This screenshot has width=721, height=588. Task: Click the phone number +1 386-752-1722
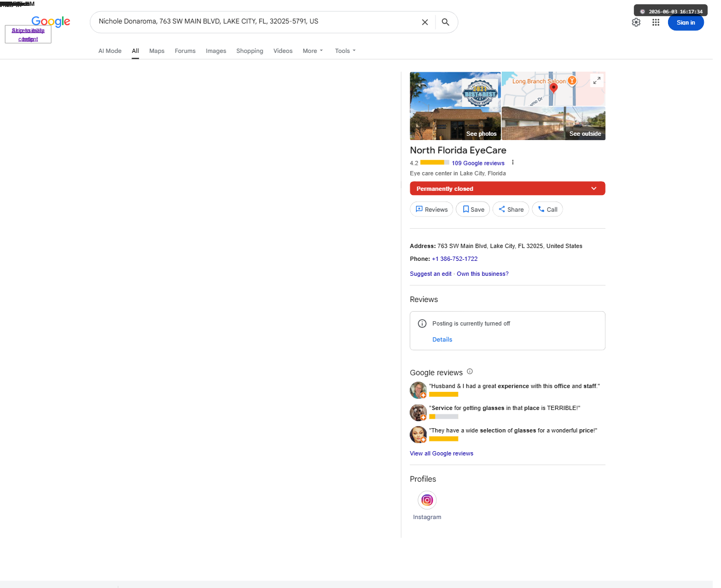[455, 259]
